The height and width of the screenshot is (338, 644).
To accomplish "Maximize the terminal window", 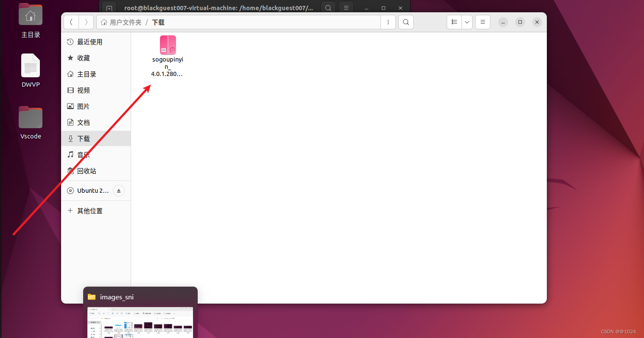I will pos(384,8).
